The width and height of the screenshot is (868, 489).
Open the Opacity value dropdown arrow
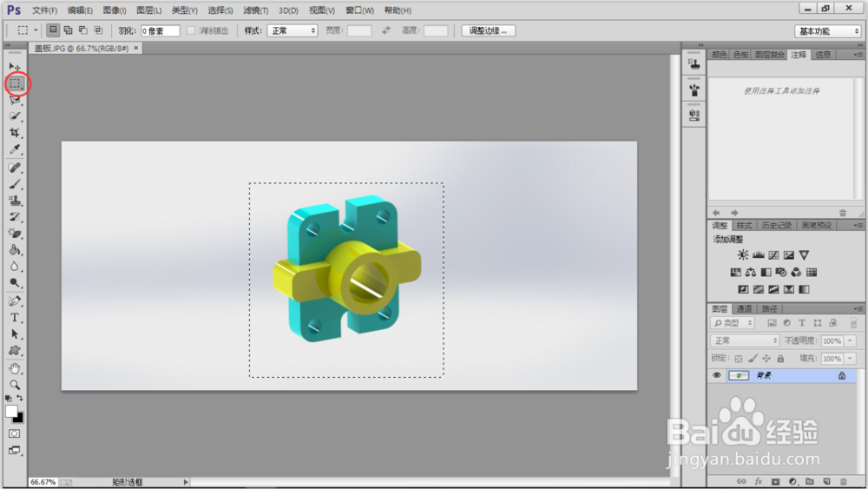(x=851, y=340)
